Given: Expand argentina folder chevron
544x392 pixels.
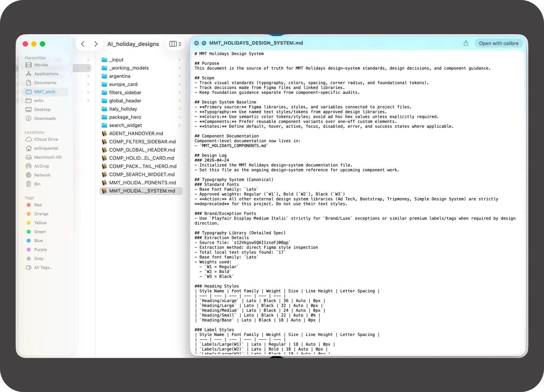Looking at the screenshot, I should tap(179, 76).
